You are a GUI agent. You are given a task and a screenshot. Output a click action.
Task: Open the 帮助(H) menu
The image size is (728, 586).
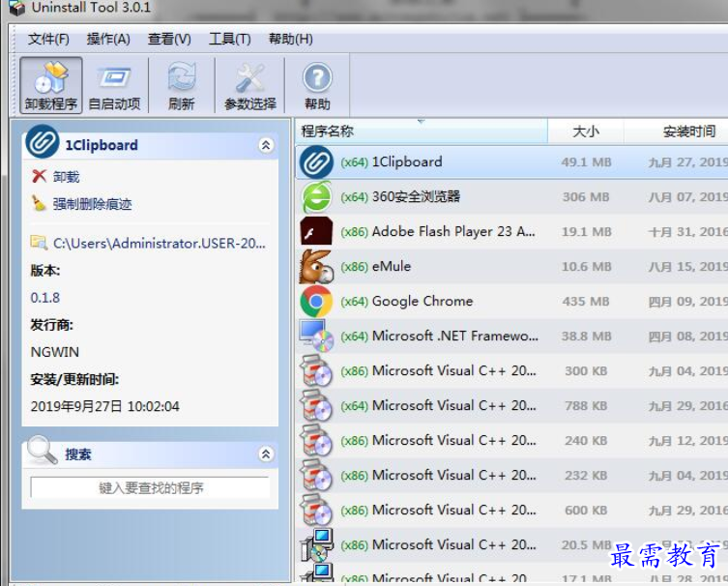point(291,39)
